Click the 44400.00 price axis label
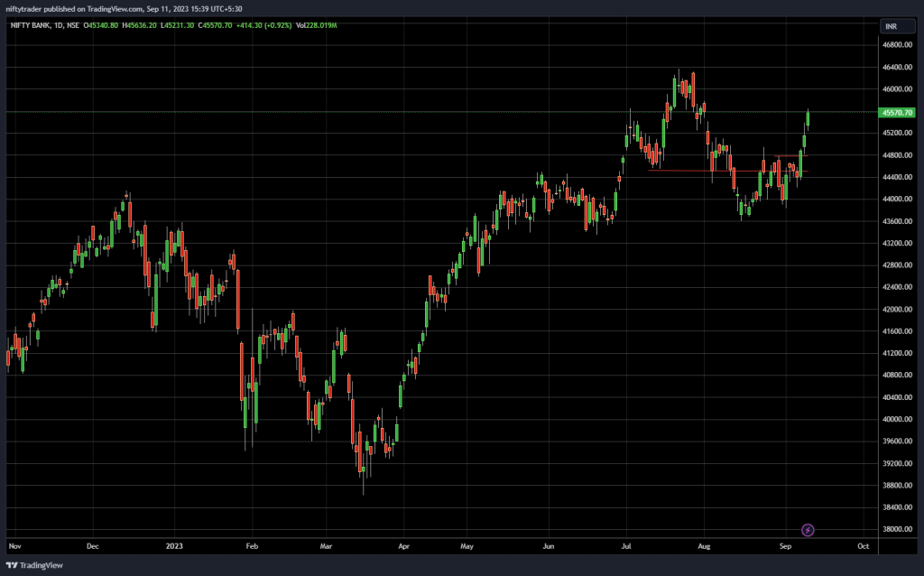 tap(897, 177)
